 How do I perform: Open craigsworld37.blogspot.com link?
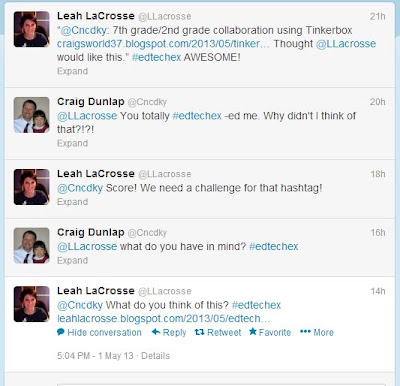point(163,44)
